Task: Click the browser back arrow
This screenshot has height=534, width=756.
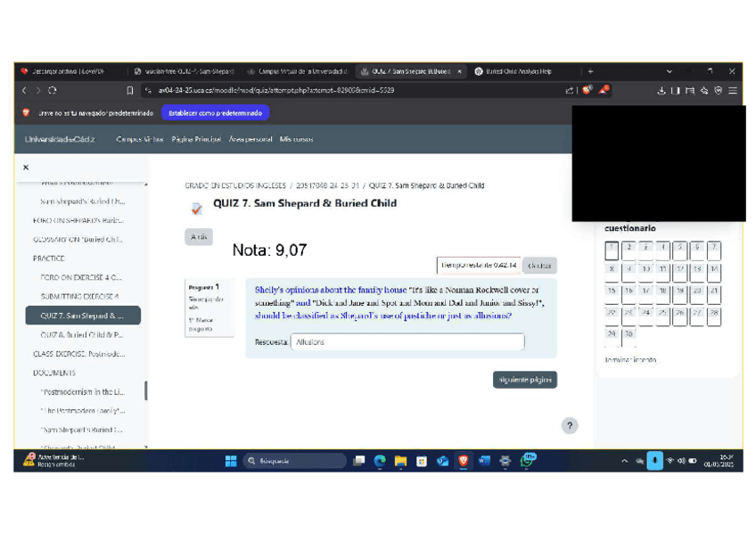Action: pos(25,90)
